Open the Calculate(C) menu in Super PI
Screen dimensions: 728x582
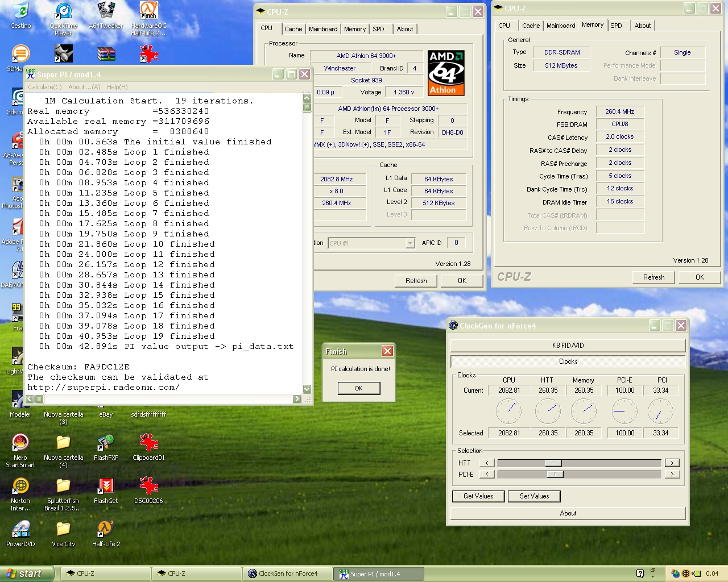tap(45, 87)
